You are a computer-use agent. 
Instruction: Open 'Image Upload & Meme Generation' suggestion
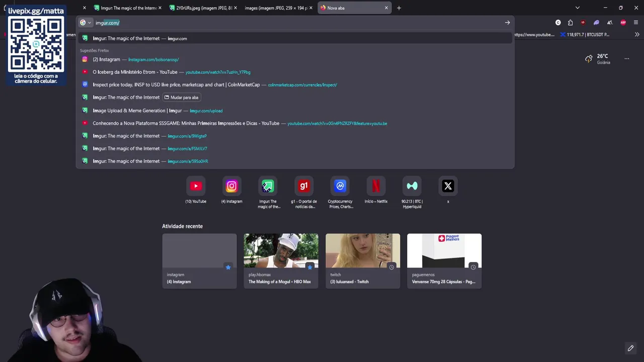(x=295, y=111)
